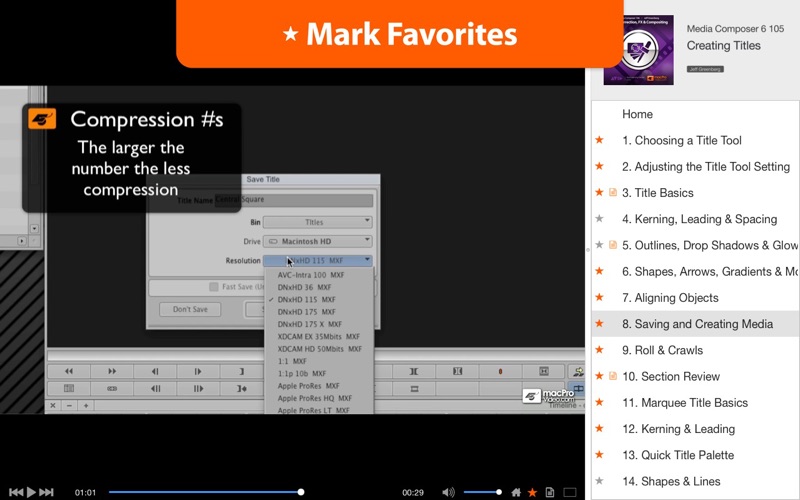The width and height of the screenshot is (800, 500).
Task: Toggle gray star for 4. Kerning, Leading & Spacing
Action: click(x=599, y=219)
